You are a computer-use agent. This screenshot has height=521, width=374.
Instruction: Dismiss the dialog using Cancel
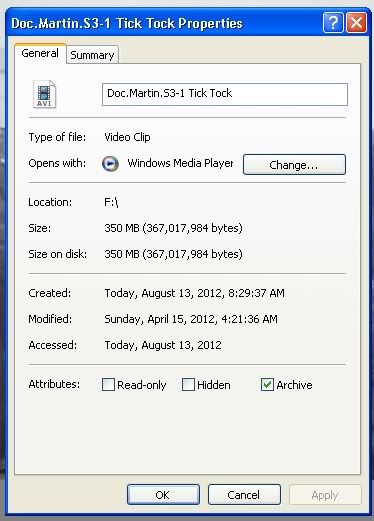tap(244, 495)
